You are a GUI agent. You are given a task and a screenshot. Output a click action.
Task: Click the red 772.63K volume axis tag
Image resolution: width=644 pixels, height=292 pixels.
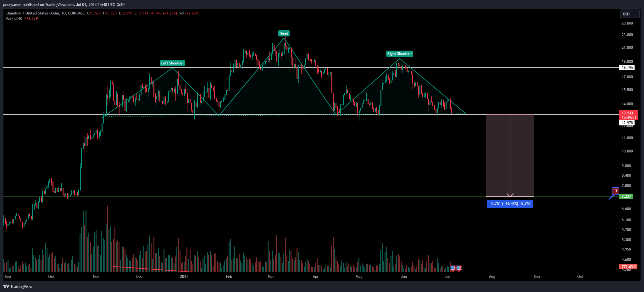click(628, 267)
